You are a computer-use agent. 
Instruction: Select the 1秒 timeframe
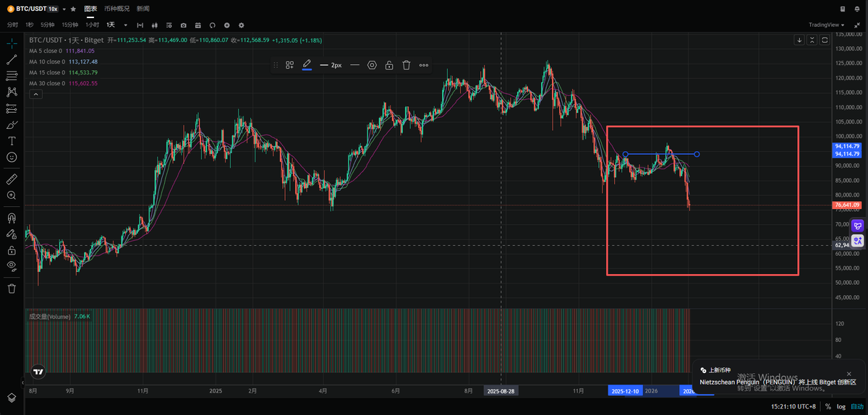click(30, 25)
